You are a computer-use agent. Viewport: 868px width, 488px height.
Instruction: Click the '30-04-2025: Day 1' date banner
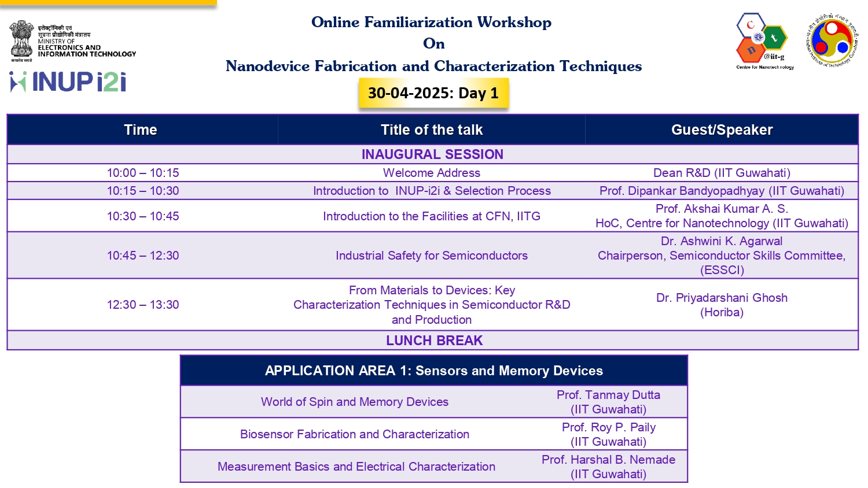tap(433, 93)
